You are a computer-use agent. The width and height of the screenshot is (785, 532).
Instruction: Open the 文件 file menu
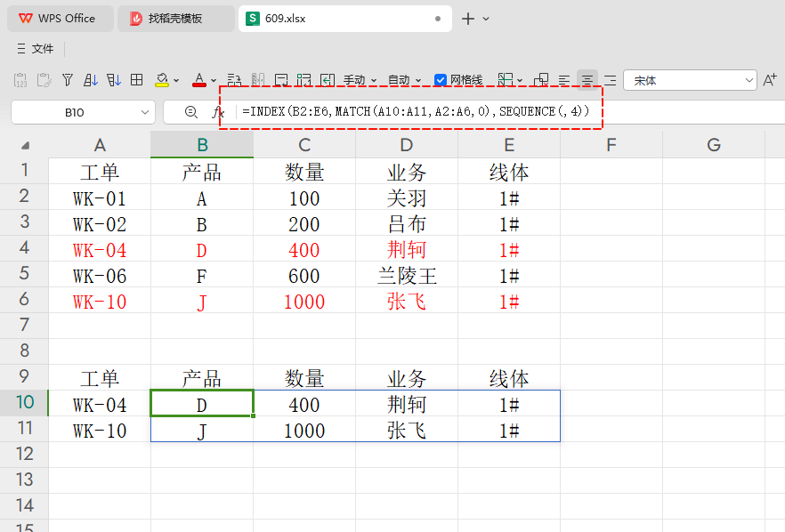35,49
